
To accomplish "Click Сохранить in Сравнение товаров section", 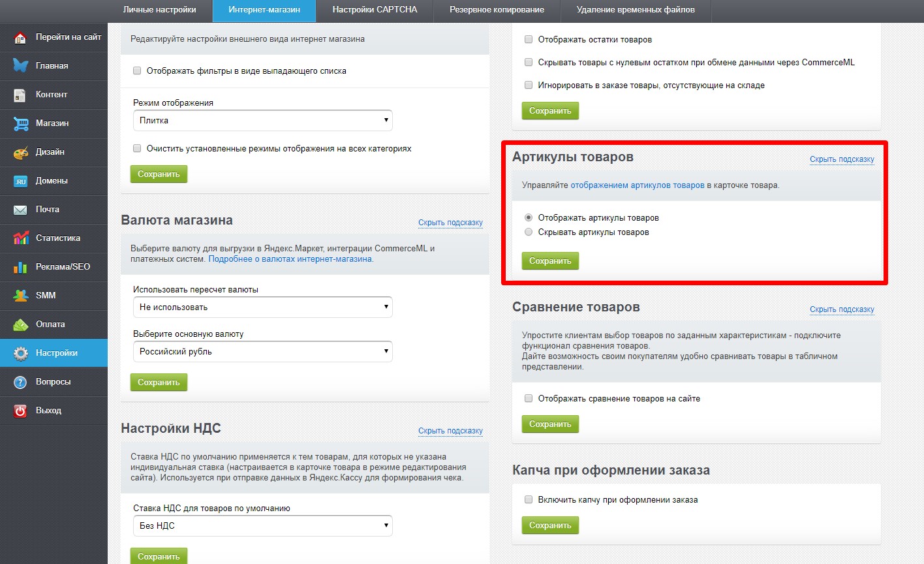I will point(550,424).
